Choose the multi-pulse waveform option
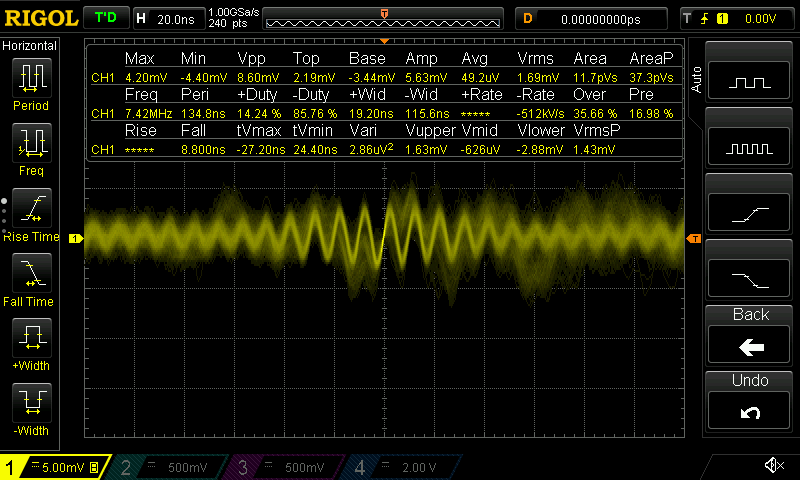This screenshot has width=800, height=480. (750, 147)
